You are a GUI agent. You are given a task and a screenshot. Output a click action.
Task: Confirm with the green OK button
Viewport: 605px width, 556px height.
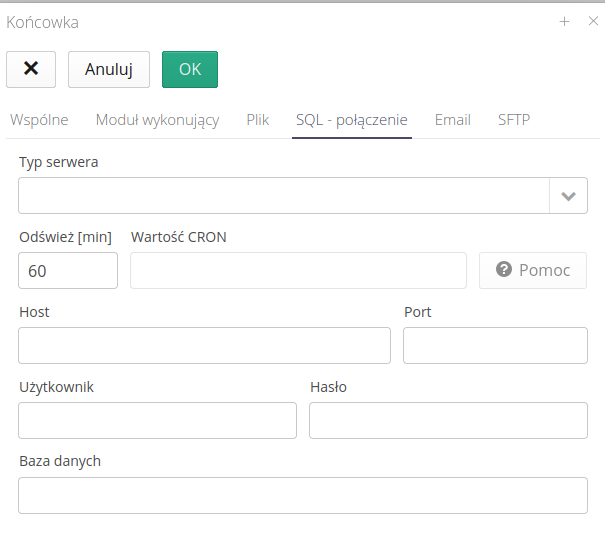click(190, 69)
